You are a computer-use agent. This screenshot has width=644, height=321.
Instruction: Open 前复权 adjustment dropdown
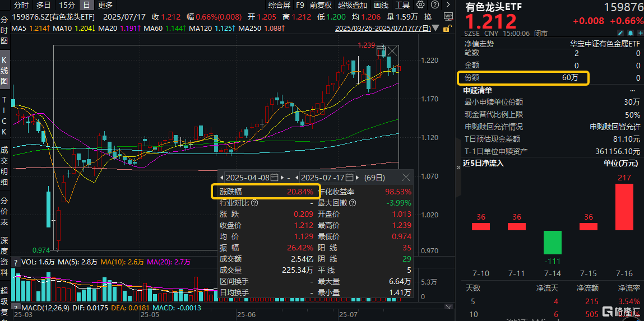321,5
